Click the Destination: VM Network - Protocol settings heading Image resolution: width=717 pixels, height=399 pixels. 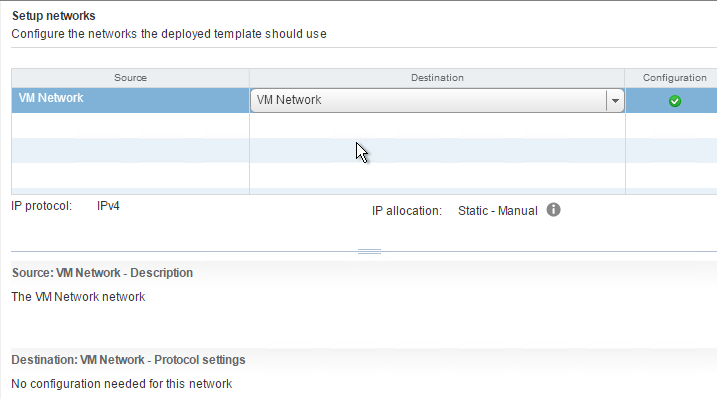tap(128, 360)
